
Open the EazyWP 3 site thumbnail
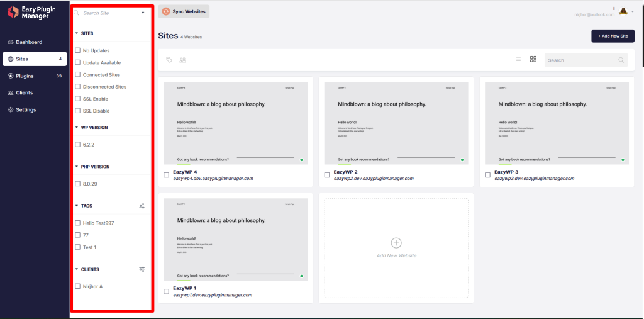(557, 123)
